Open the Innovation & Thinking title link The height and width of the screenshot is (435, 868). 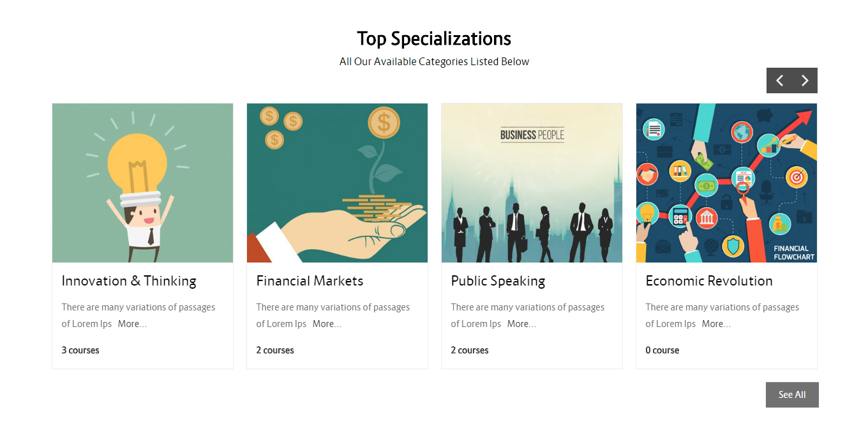point(129,281)
